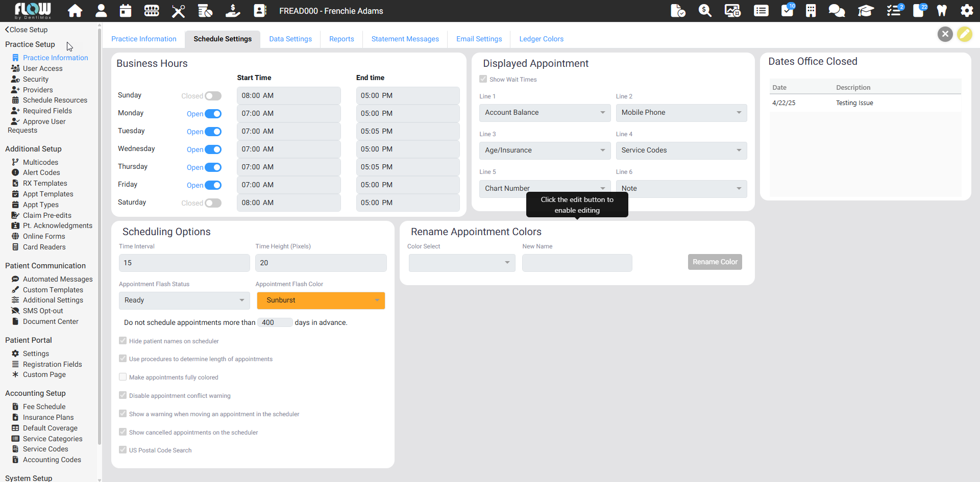This screenshot has width=980, height=482.
Task: Turn off the Monday Open toggle
Action: tap(214, 113)
